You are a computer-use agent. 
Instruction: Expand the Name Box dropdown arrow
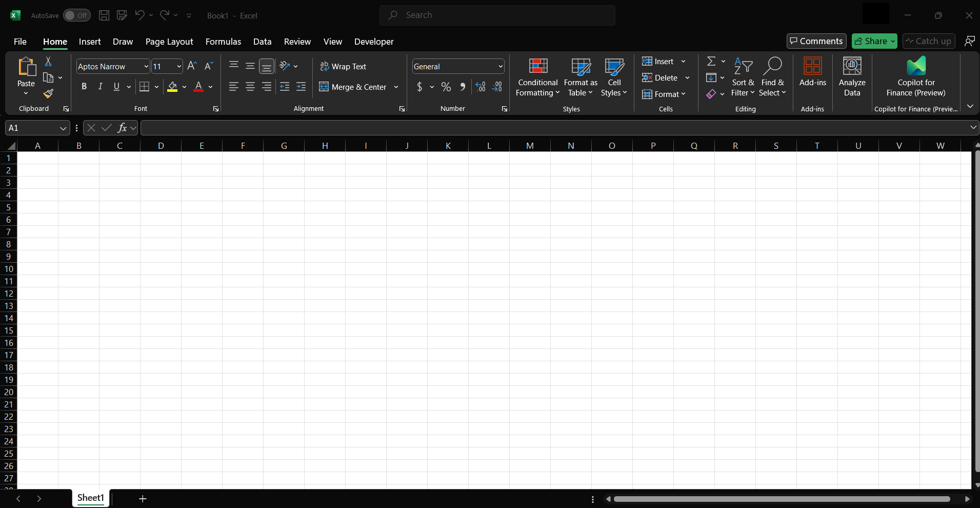point(63,128)
